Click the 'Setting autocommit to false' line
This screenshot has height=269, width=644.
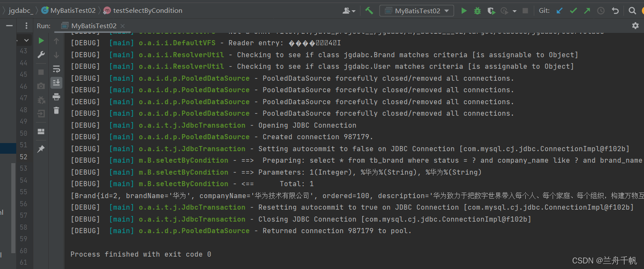point(350,149)
